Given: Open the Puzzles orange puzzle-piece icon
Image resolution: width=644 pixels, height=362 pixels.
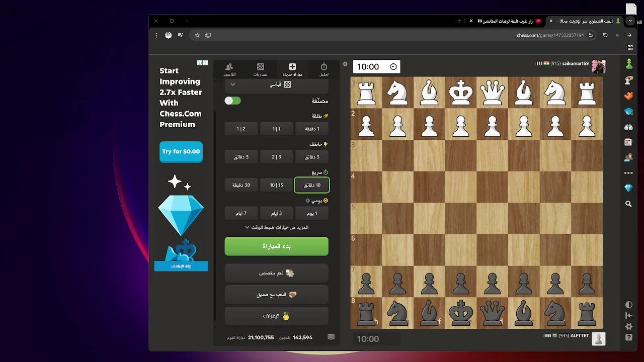Looking at the screenshot, I should coord(629,96).
